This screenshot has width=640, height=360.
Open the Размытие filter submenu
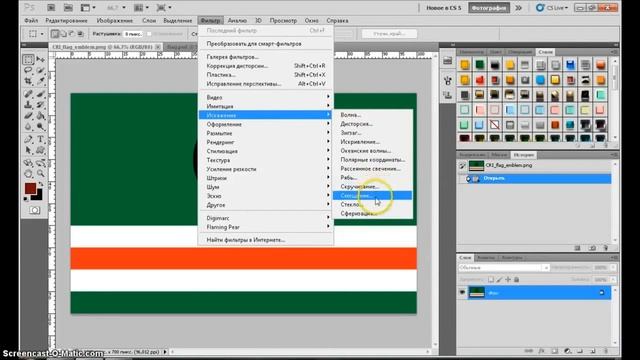[265, 133]
